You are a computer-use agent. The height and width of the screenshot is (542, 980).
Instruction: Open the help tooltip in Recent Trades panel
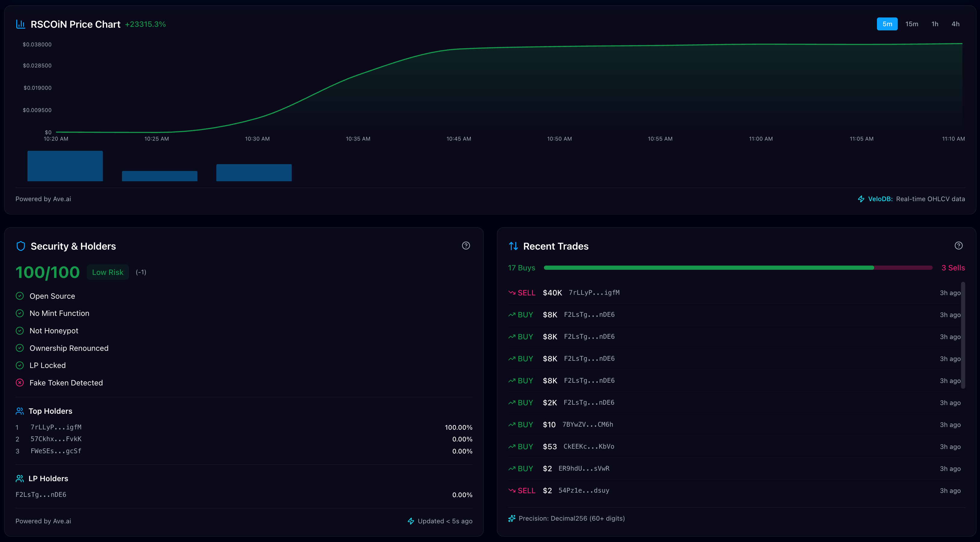click(959, 245)
